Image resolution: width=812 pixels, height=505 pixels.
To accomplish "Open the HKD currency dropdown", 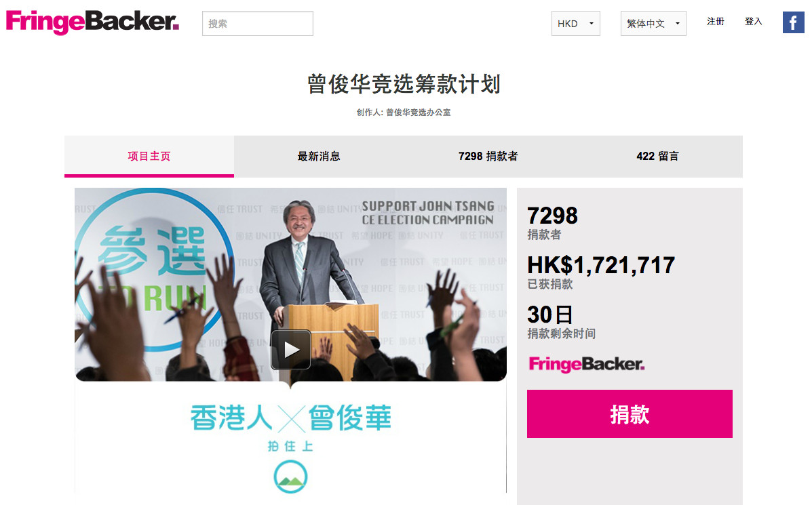I will click(575, 23).
